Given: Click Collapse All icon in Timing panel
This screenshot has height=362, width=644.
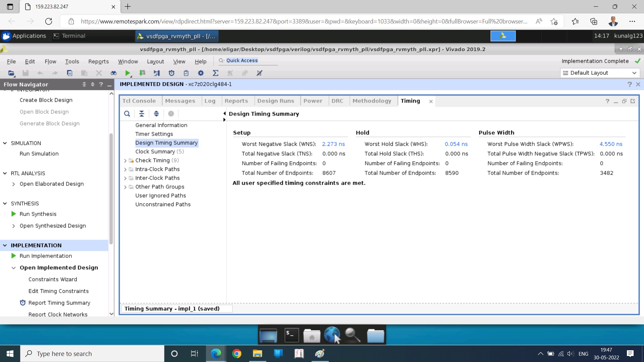Looking at the screenshot, I should tap(142, 114).
